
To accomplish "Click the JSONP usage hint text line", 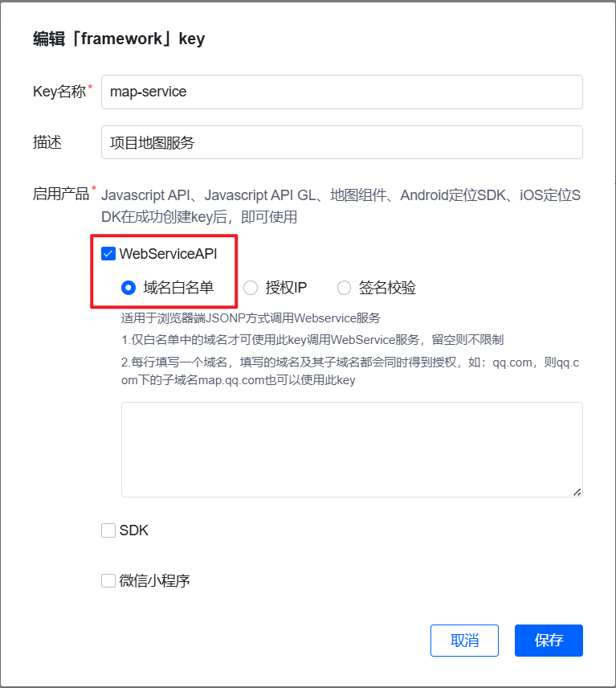I will pyautogui.click(x=251, y=318).
